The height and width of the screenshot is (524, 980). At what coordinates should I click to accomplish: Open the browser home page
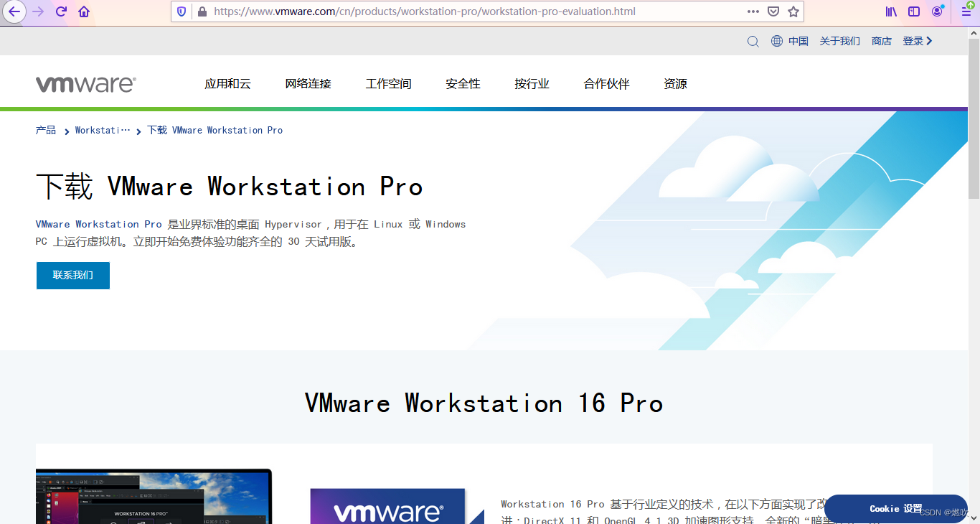[84, 11]
